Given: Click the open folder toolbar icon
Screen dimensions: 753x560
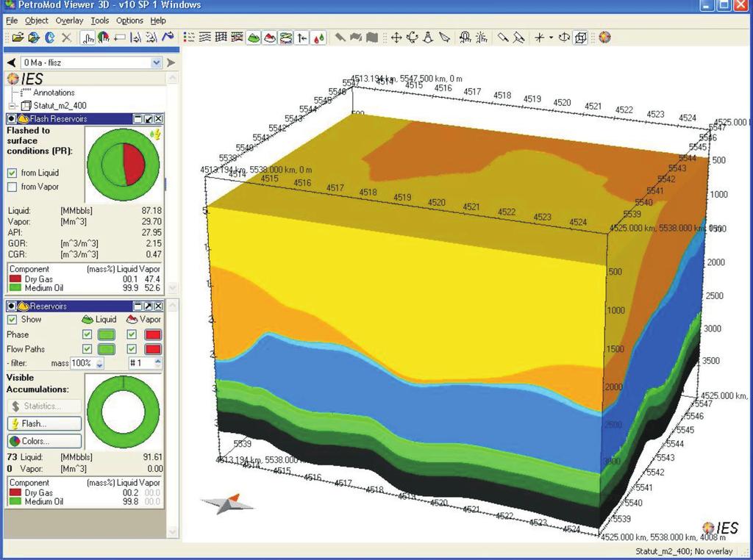Looking at the screenshot, I should [18, 37].
